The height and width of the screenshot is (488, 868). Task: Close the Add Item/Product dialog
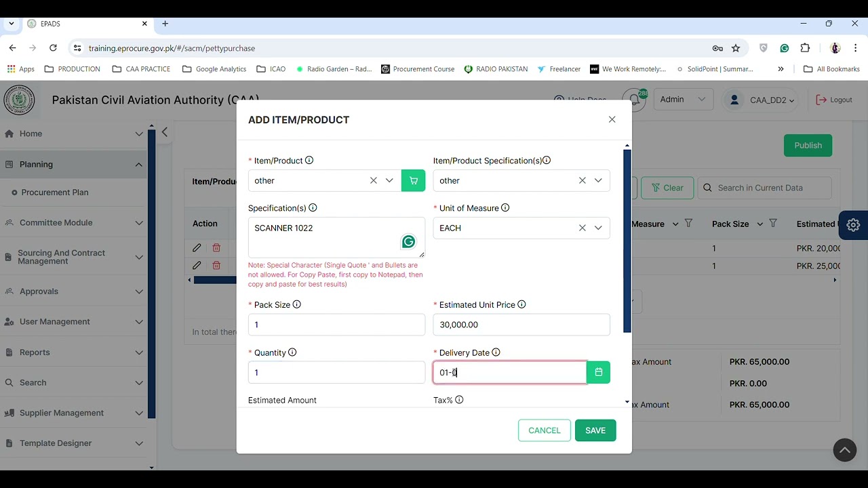[x=612, y=119]
